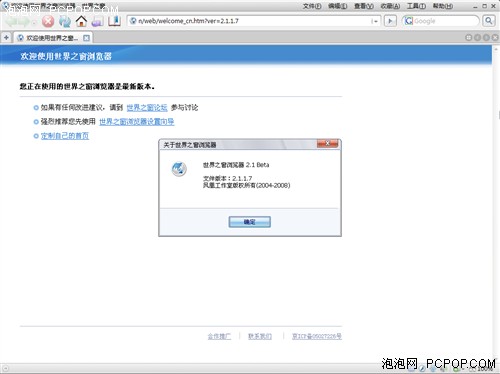Click 确定 in the About dialog
The width and height of the screenshot is (500, 374).
pyautogui.click(x=249, y=222)
